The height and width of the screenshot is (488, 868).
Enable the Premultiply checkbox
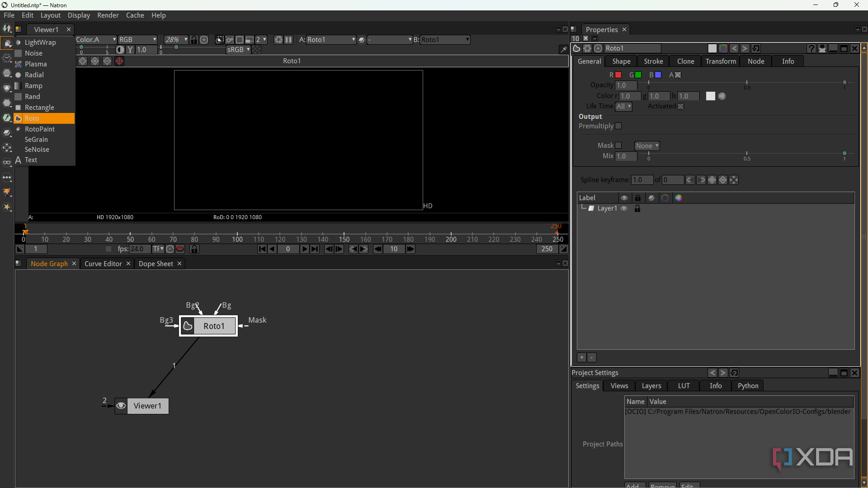click(x=618, y=126)
